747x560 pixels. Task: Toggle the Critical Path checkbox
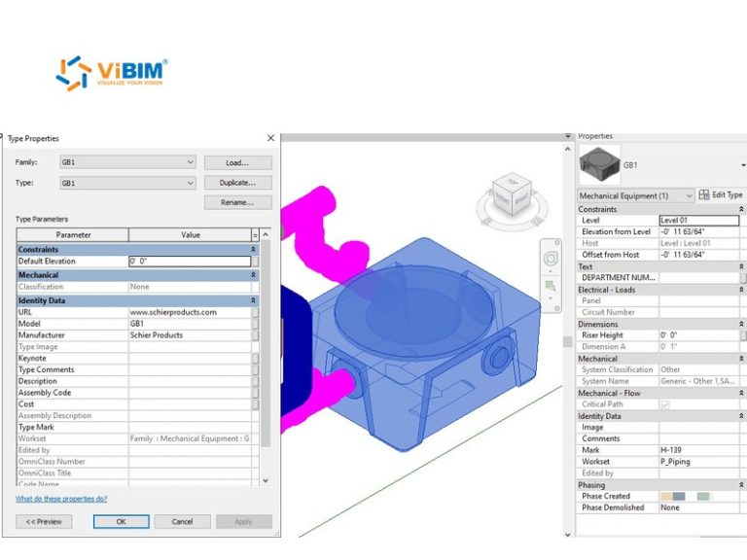(665, 404)
